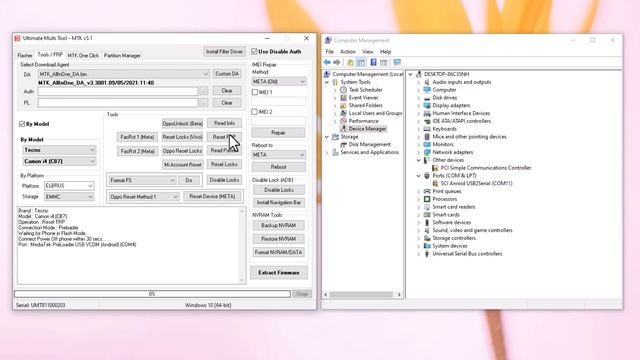Click the Mi Account Reset button
The height and width of the screenshot is (360, 640).
click(182, 165)
